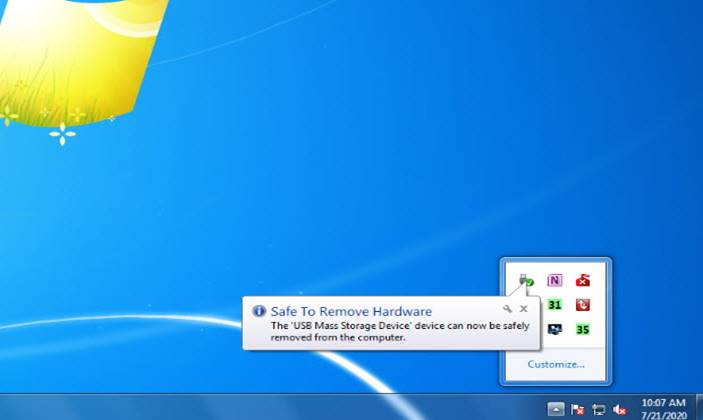Image resolution: width=703 pixels, height=420 pixels.
Task: Unmute using the muted speaker icon
Action: [619, 408]
